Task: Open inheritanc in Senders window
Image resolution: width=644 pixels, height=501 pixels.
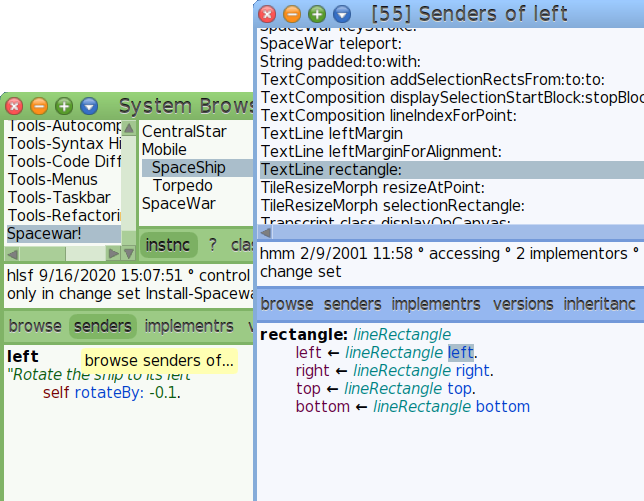Action: pos(599,304)
